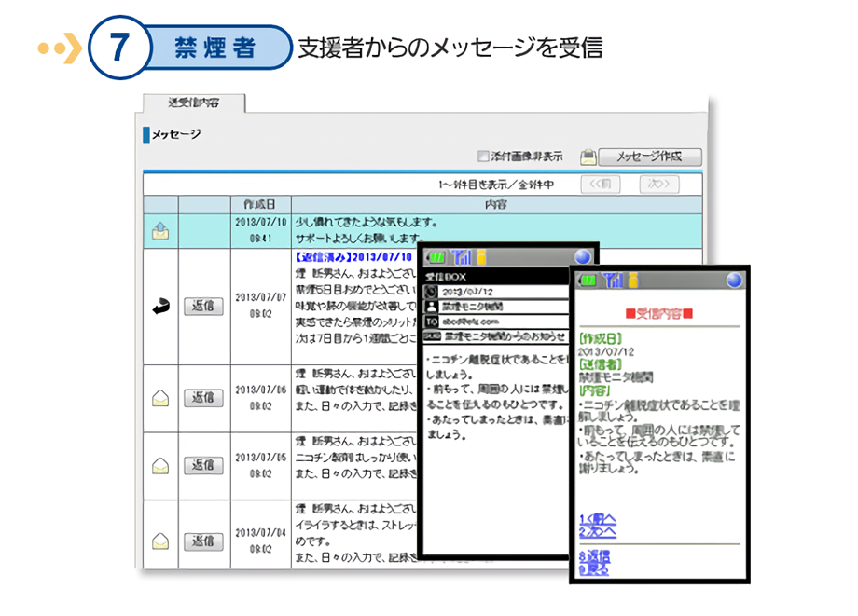Click the sent-mail icon in the 2013/07/10 row
The image size is (858, 616).
click(x=160, y=231)
